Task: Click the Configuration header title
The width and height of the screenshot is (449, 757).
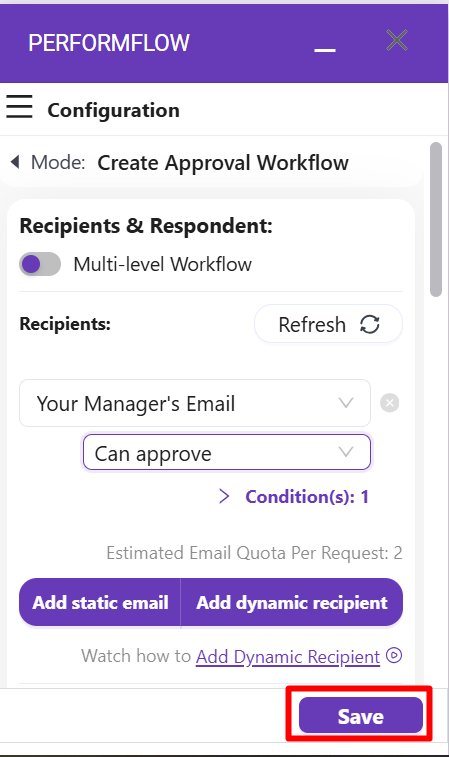Action: [x=113, y=110]
